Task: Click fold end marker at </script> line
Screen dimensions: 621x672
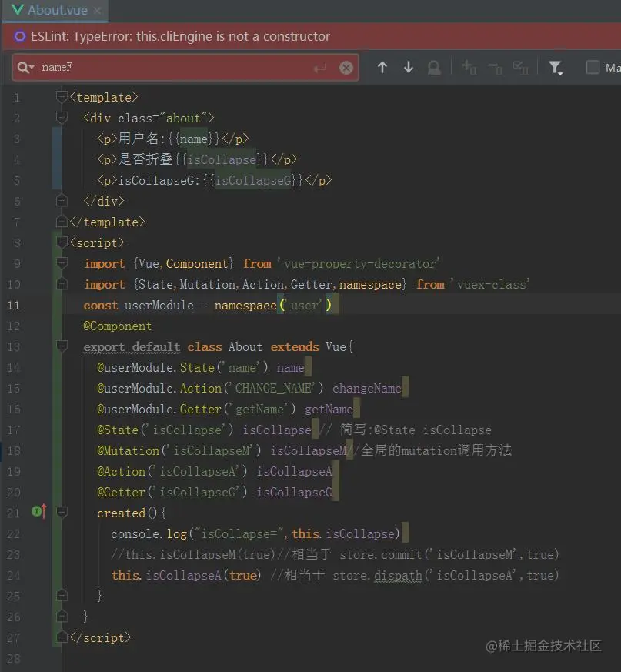Action: (x=62, y=637)
